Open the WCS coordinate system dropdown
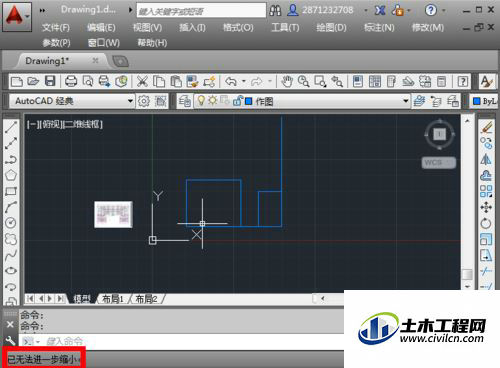The image size is (500, 368). click(x=439, y=163)
